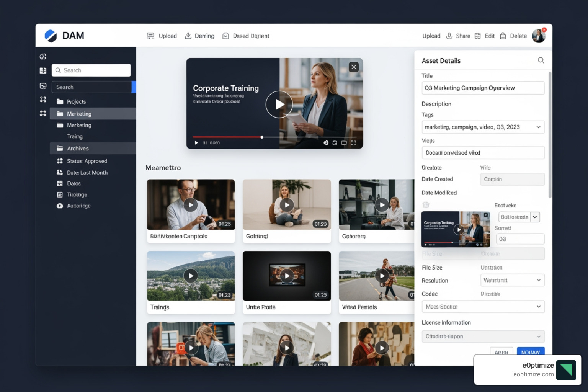Toggle the Archives folder selection
The width and height of the screenshot is (588, 392).
point(78,148)
